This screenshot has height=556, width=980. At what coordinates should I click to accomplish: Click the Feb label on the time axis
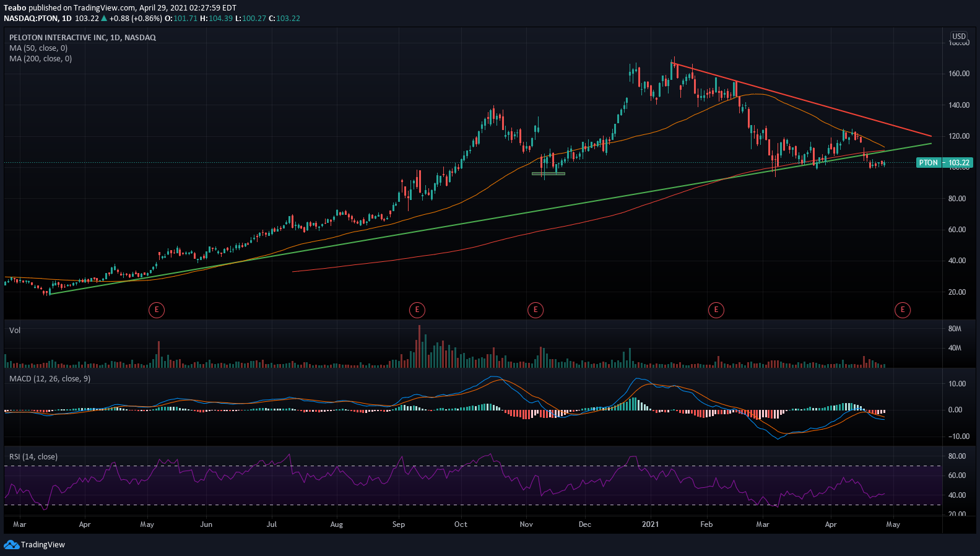[x=706, y=524]
